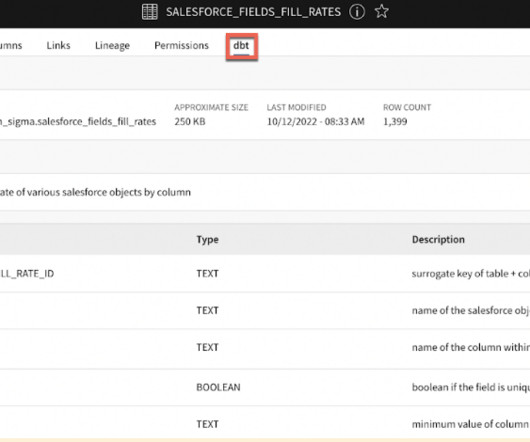Click the LAST MODIFIED label
Screen dimensions: 530x442
tap(296, 107)
